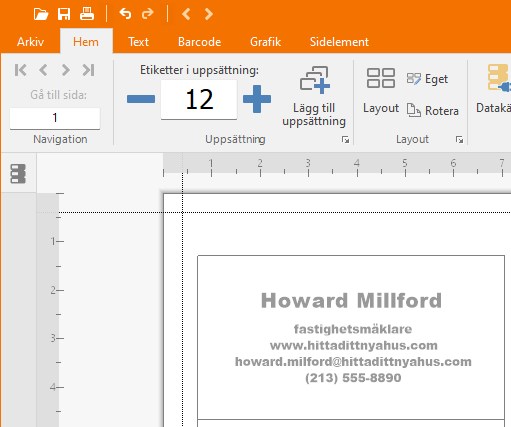511x427 pixels.
Task: Click Lägg till uppsättning button
Action: pyautogui.click(x=314, y=97)
